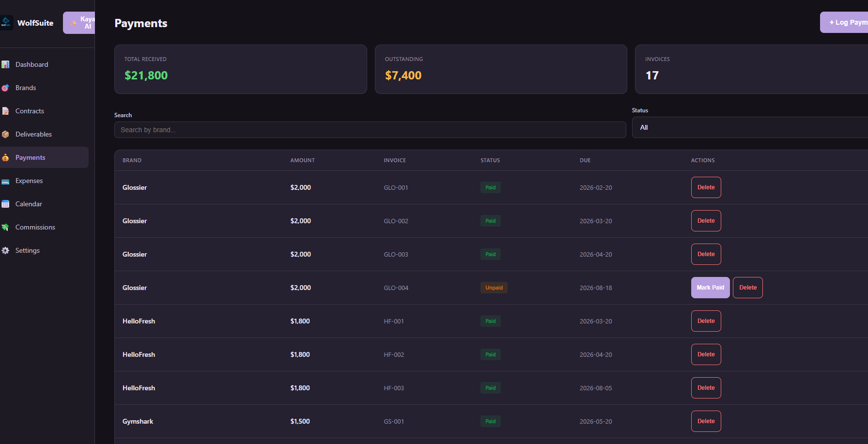Click the Invoices 17 card
The height and width of the screenshot is (444, 868).
coord(751,69)
